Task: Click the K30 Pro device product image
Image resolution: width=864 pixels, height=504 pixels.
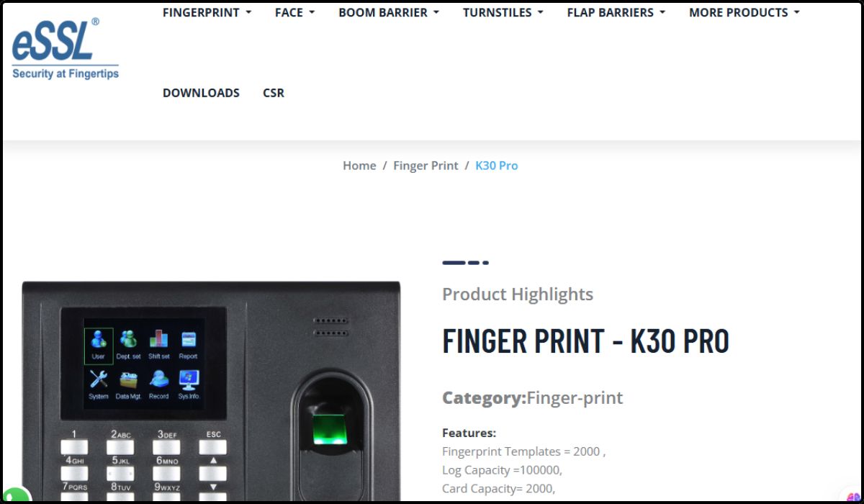Action: (211, 392)
